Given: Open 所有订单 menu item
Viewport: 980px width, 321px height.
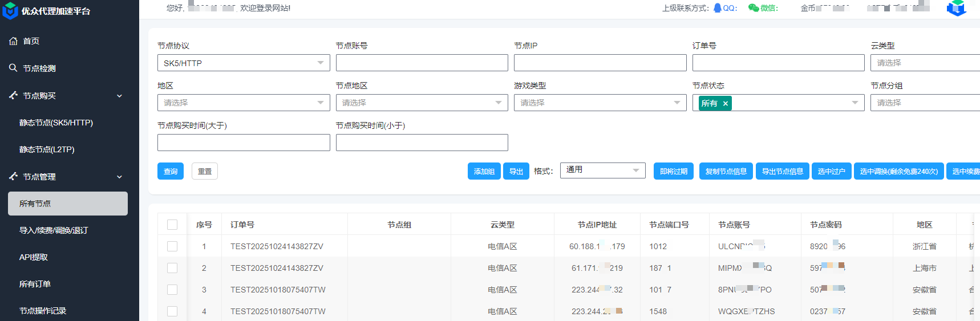Looking at the screenshot, I should pyautogui.click(x=35, y=284).
